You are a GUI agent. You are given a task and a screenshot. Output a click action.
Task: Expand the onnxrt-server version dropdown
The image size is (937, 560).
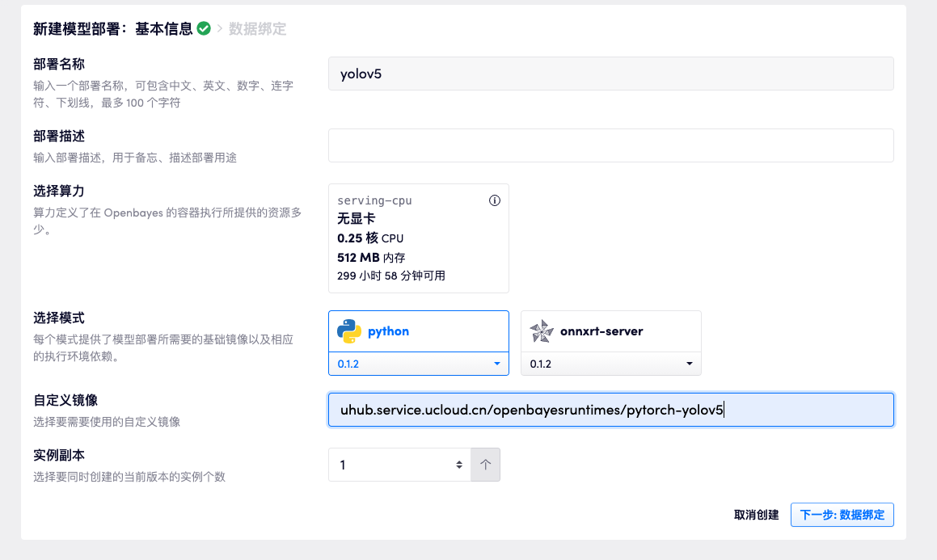coord(610,364)
